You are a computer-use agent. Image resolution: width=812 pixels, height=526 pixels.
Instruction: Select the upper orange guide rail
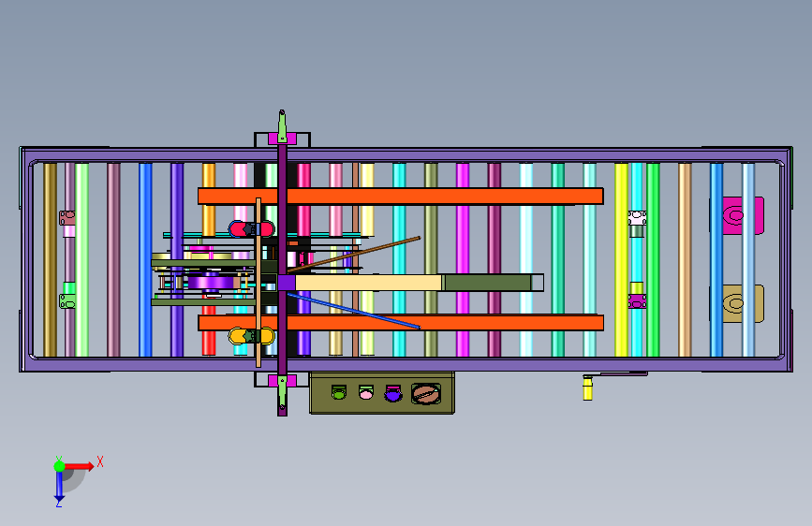click(x=400, y=197)
